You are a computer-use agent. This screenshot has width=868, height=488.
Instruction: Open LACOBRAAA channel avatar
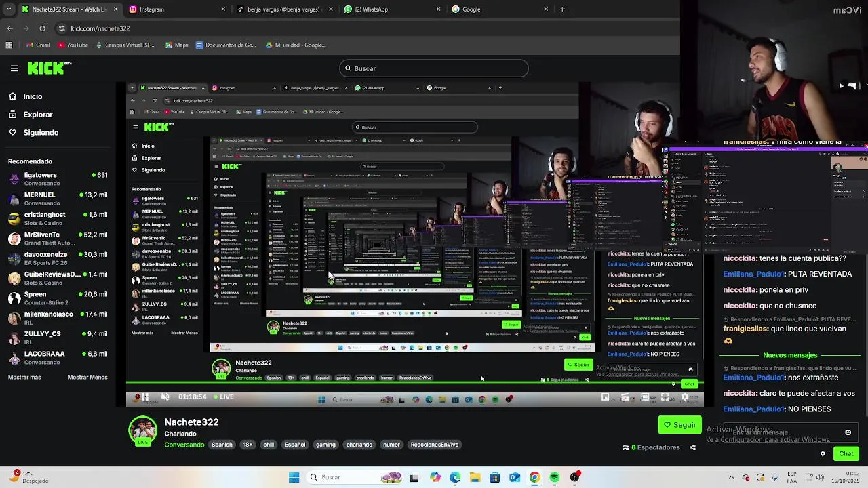(14, 357)
